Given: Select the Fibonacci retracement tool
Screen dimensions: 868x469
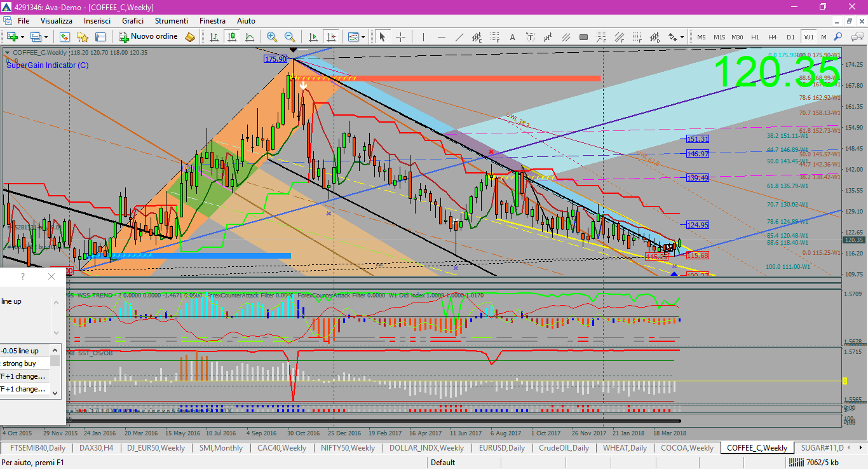Looking at the screenshot, I should 495,37.
